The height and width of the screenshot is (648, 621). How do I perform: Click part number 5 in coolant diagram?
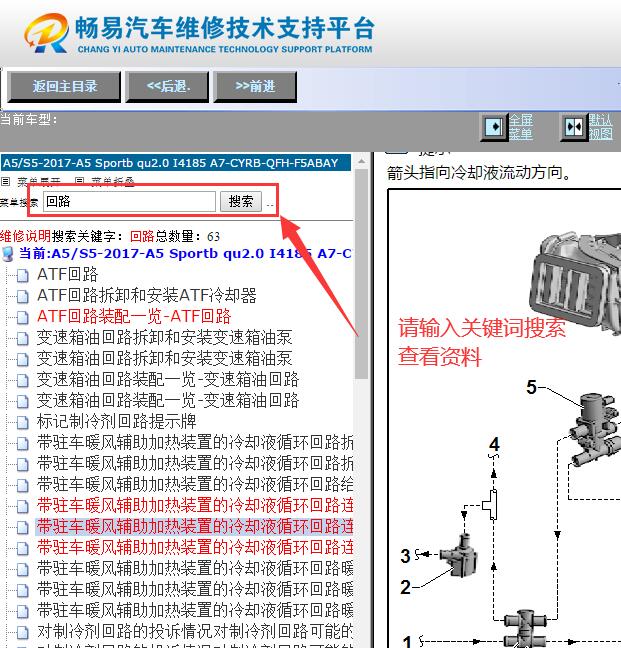(x=531, y=388)
